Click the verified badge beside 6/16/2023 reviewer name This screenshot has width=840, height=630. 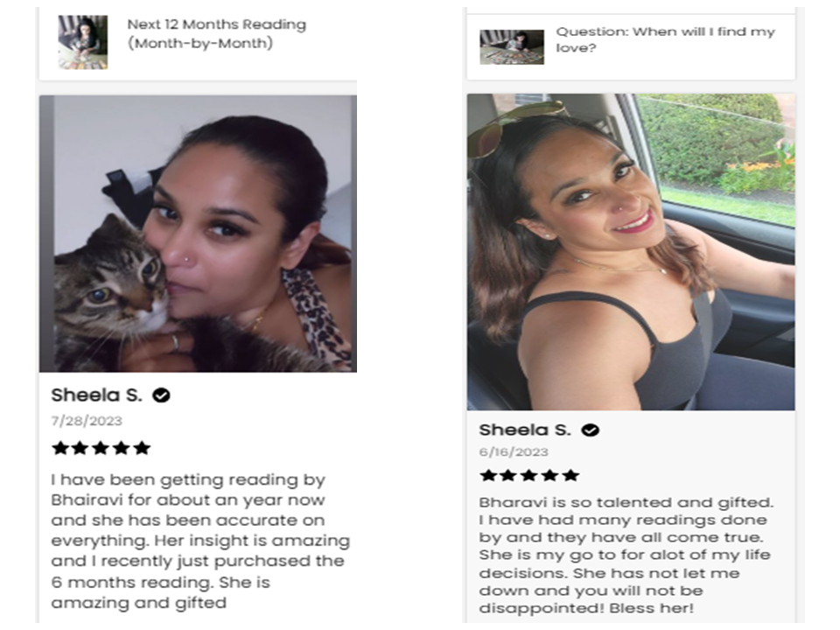point(591,430)
